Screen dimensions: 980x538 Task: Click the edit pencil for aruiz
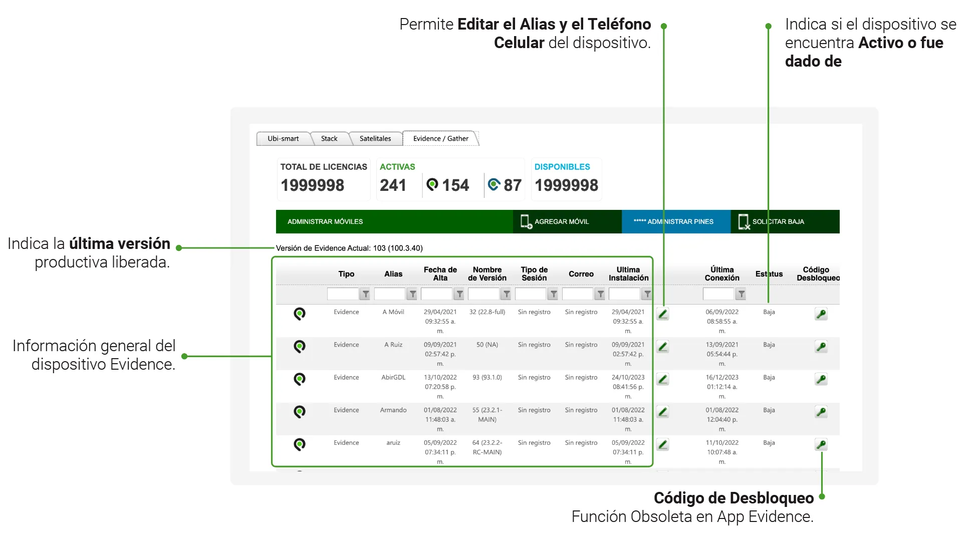(663, 444)
